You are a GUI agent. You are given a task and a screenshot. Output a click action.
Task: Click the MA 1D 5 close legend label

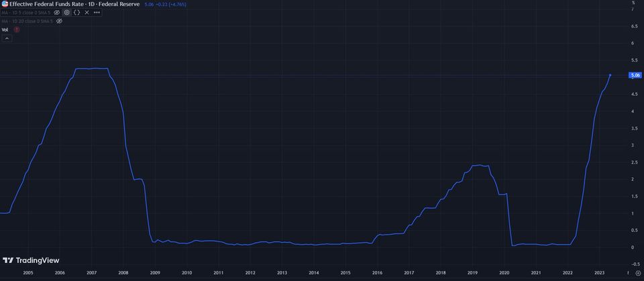(x=25, y=12)
